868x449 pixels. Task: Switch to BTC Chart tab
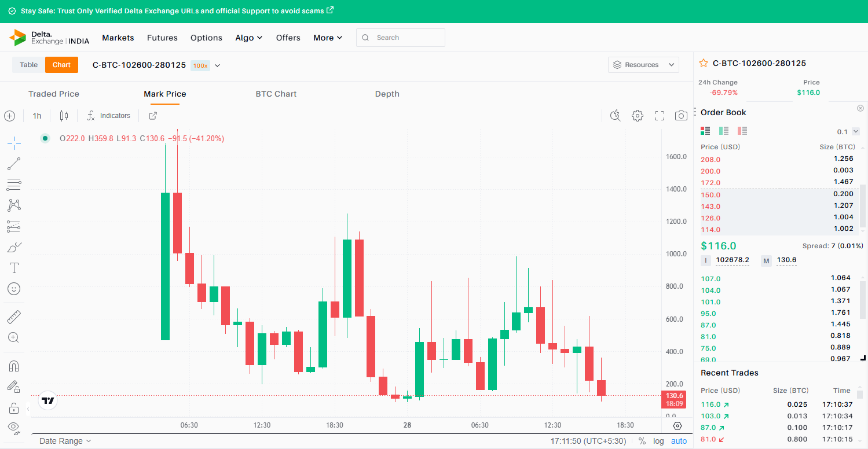coord(276,94)
